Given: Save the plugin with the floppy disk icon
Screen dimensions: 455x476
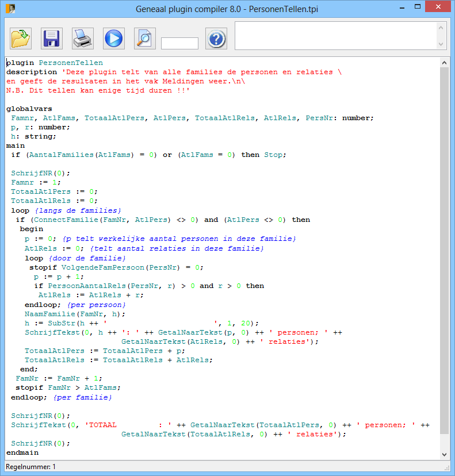Looking at the screenshot, I should (52, 39).
